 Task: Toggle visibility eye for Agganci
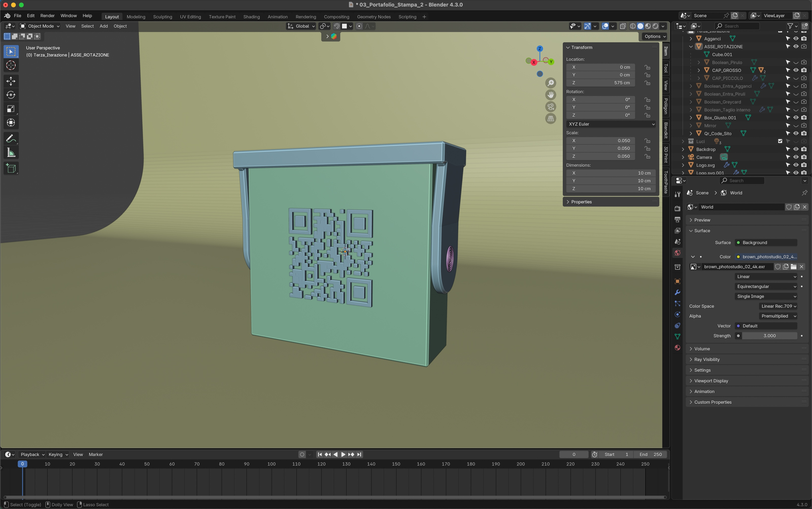pos(796,38)
